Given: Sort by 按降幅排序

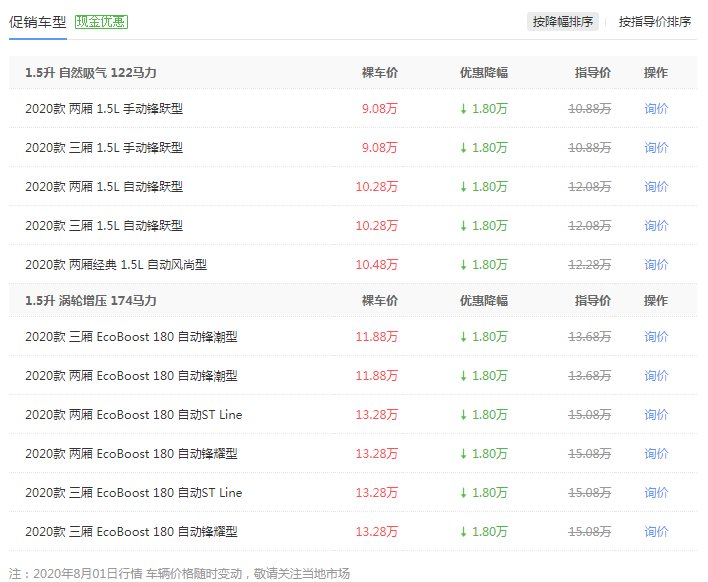Looking at the screenshot, I should [x=563, y=22].
